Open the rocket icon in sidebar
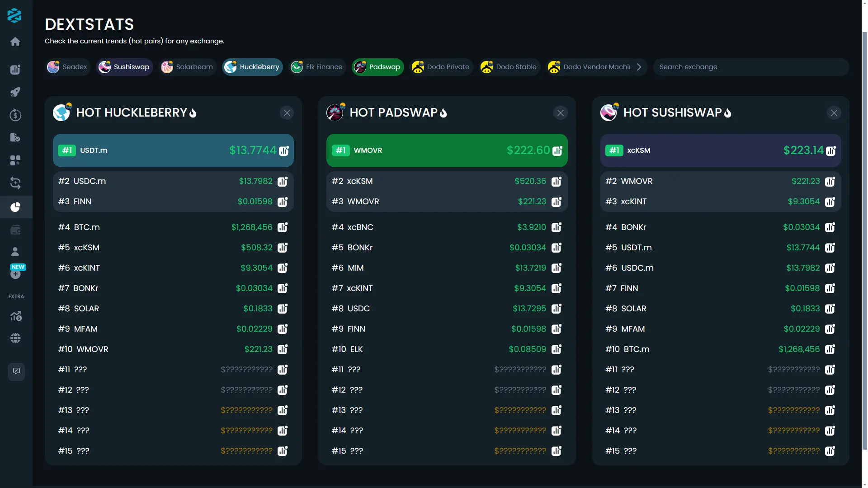 pos(15,92)
